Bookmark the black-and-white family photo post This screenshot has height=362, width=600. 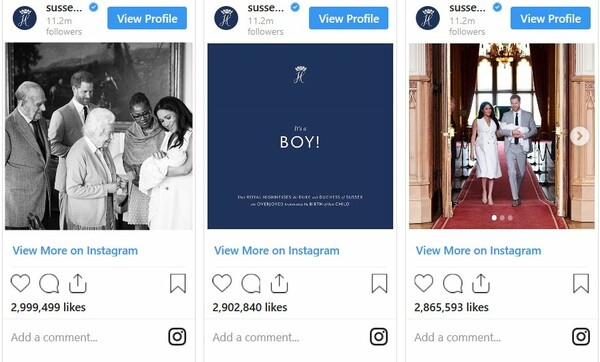[178, 283]
